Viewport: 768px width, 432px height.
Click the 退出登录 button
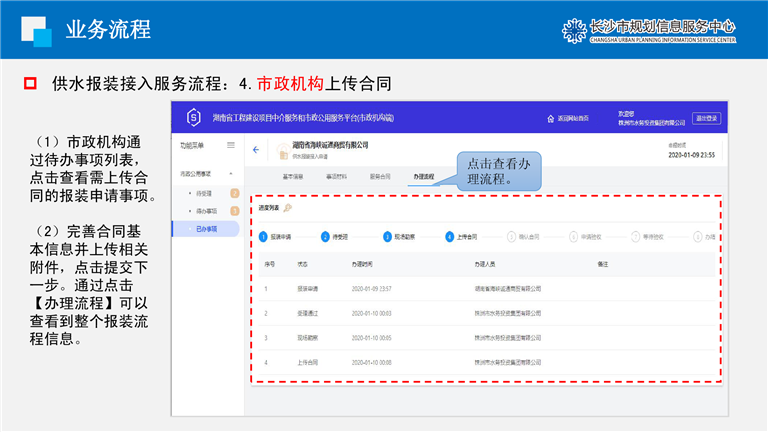pos(706,118)
